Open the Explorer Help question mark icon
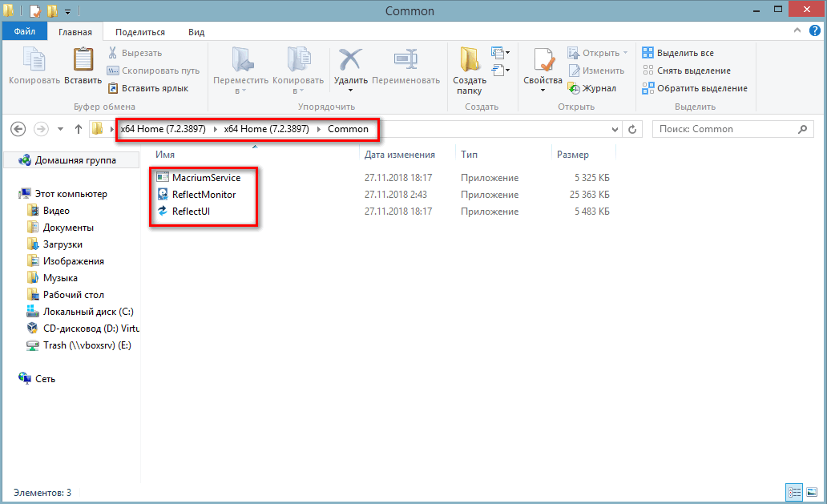Viewport: 827px width, 504px height. click(x=814, y=31)
